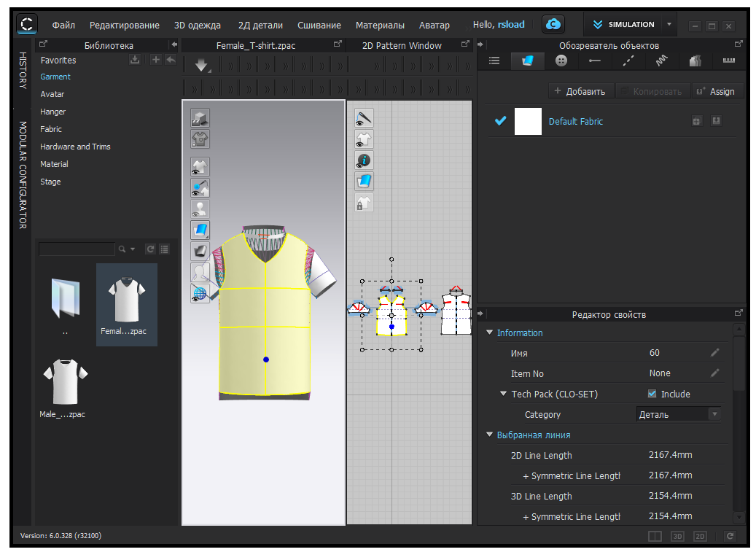Click the Добавить button

click(580, 91)
